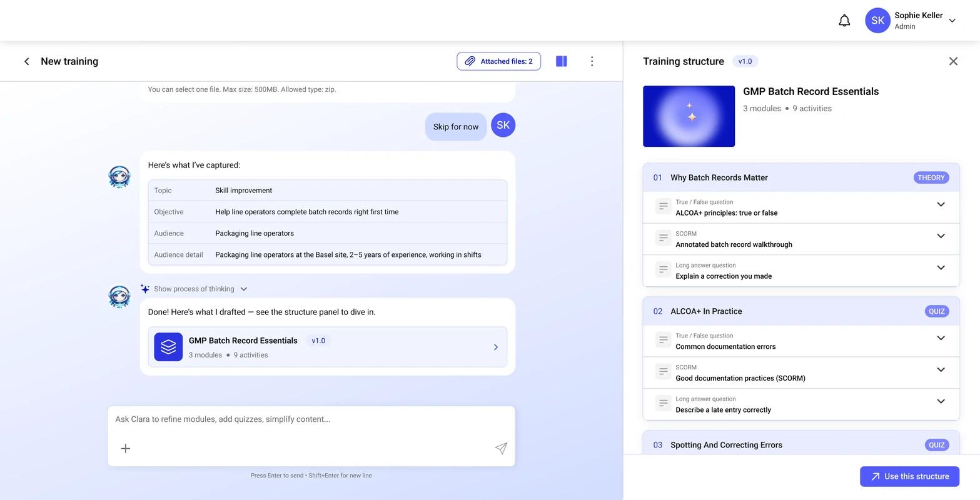Open the notifications bell
980x500 pixels.
[x=844, y=21]
